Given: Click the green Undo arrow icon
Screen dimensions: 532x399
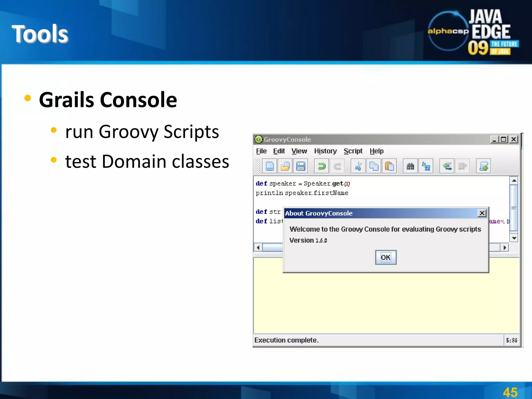Looking at the screenshot, I should point(322,166).
